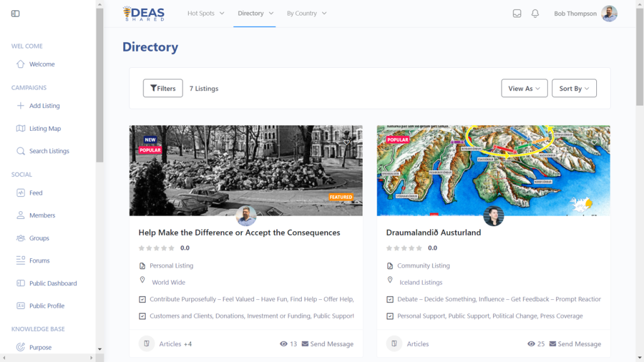The height and width of the screenshot is (362, 644).
Task: Favorite the Help Make the Difference listing heart
Action: pos(347,143)
